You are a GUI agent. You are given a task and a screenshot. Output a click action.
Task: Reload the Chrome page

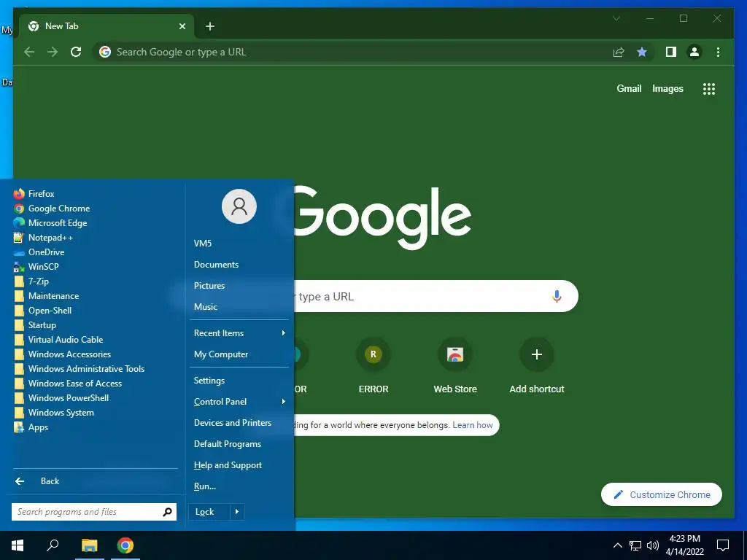(x=76, y=52)
